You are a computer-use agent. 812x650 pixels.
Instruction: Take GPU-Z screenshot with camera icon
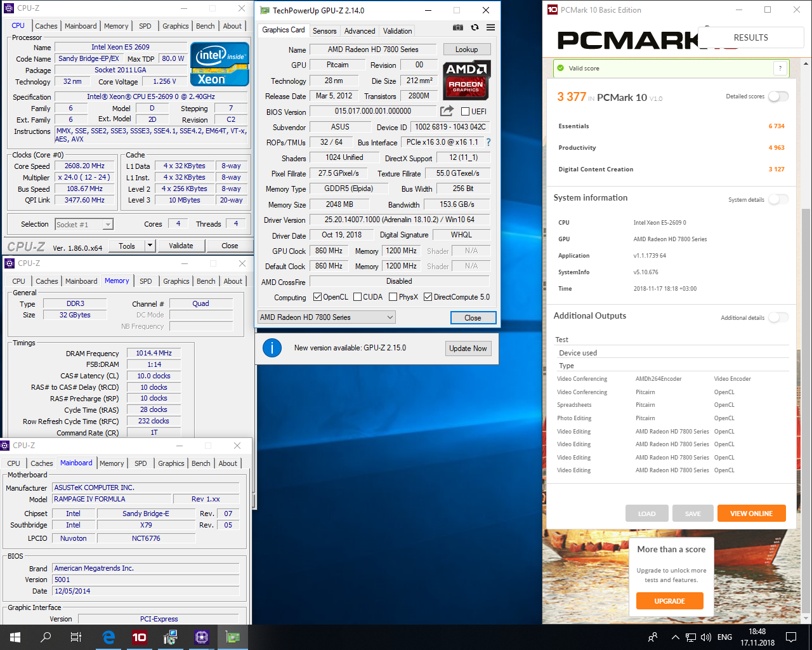(457, 28)
